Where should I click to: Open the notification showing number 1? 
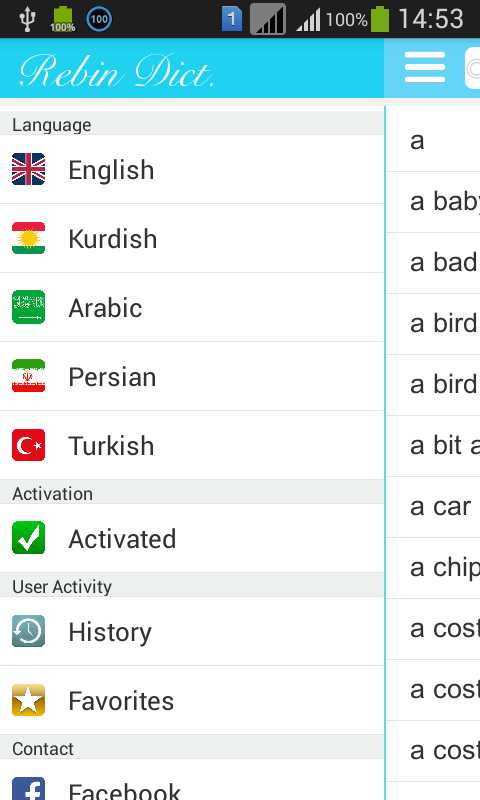pos(232,19)
